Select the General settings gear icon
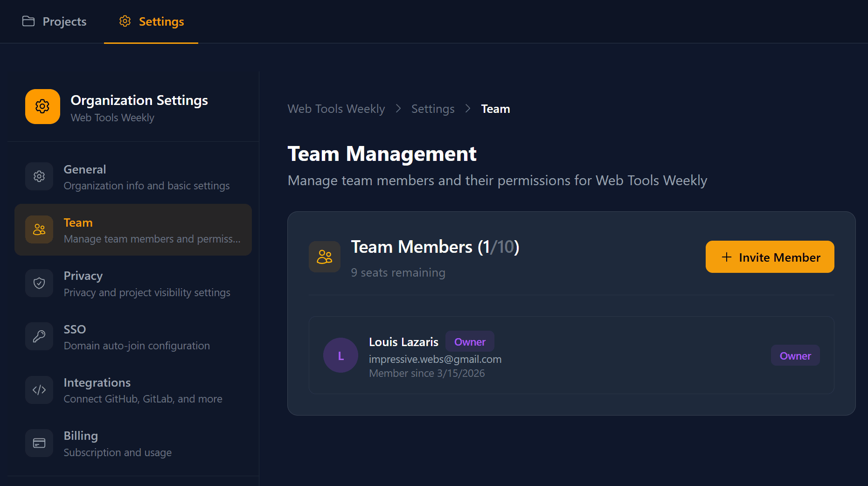 pos(39,176)
